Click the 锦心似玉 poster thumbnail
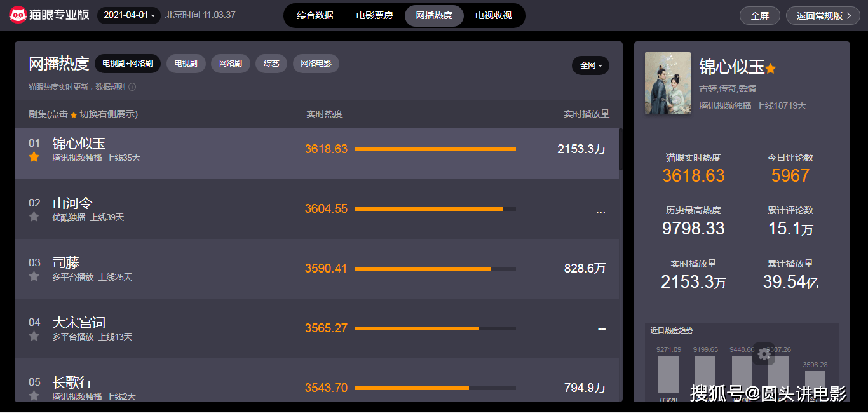 [x=668, y=83]
